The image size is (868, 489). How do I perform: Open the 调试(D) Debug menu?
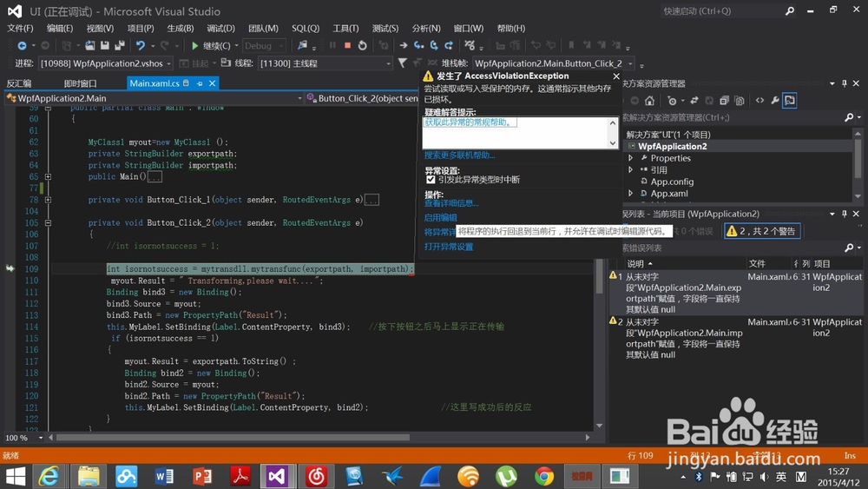tap(220, 29)
